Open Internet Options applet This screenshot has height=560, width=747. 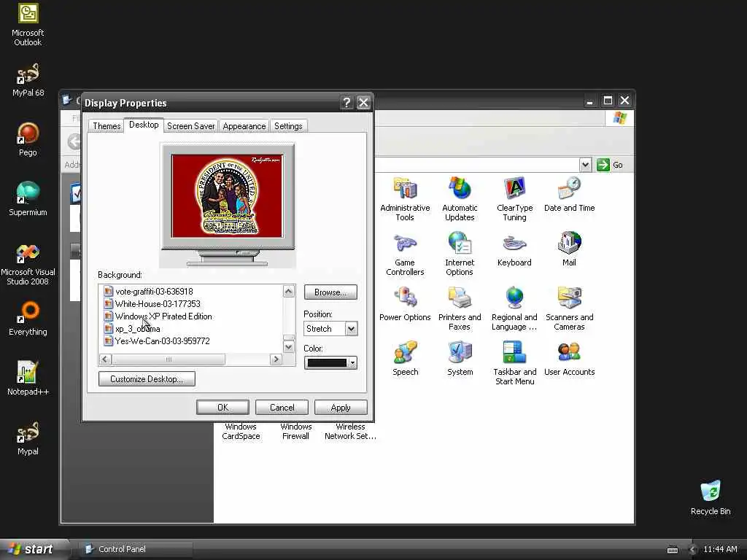(460, 253)
